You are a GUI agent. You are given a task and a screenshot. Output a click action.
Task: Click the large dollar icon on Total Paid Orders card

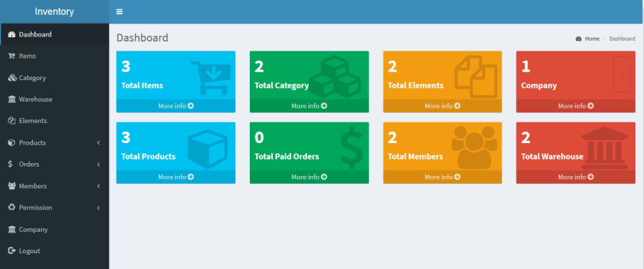(x=351, y=148)
